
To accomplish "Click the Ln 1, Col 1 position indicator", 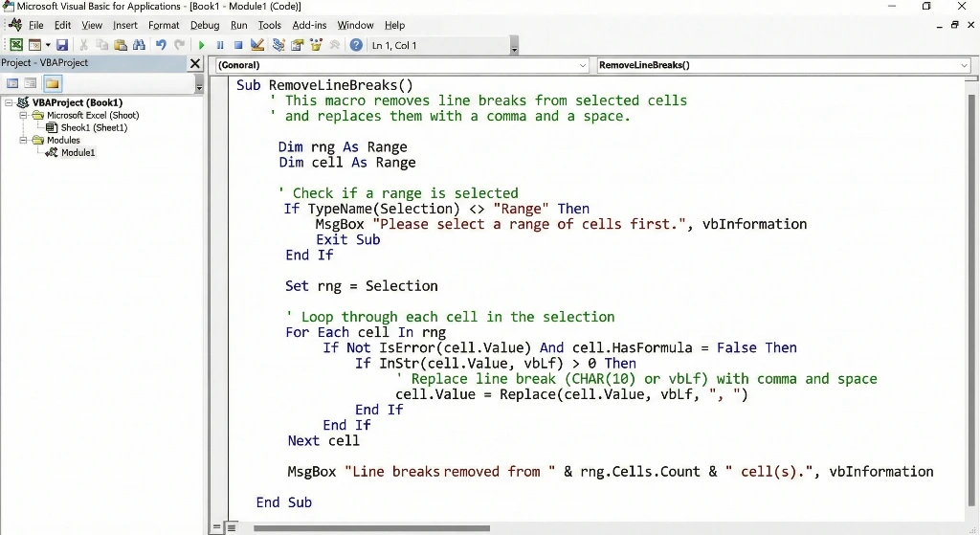I will pyautogui.click(x=394, y=45).
